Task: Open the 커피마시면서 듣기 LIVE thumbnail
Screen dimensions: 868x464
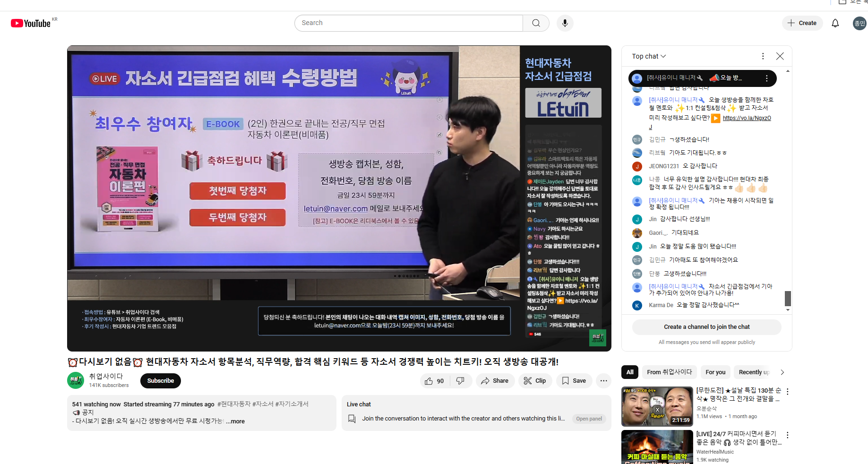Action: point(657,447)
